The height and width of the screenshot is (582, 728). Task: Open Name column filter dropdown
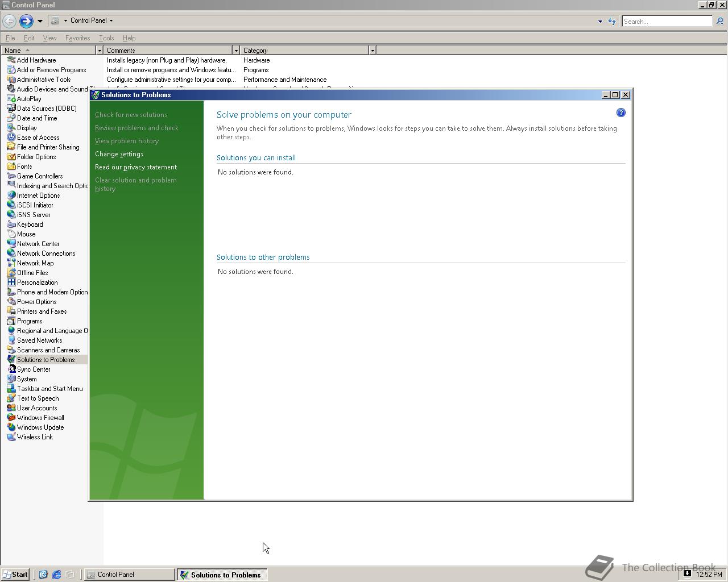click(x=100, y=51)
